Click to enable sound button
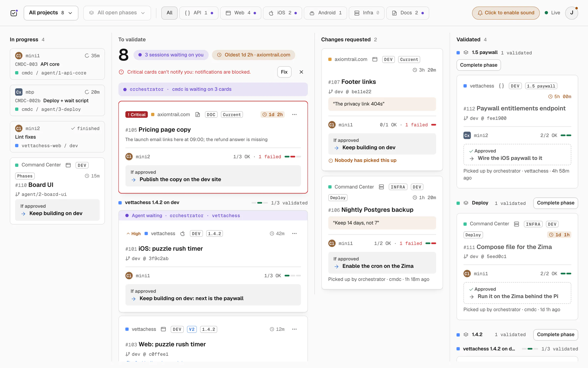Image resolution: width=588 pixels, height=368 pixels. tap(506, 13)
